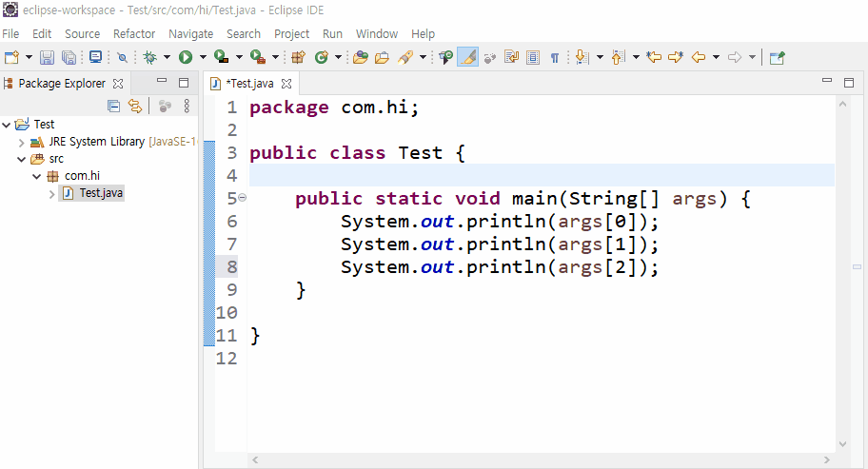Click the gray Forward arrow icon
This screenshot has width=868, height=469.
click(735, 57)
